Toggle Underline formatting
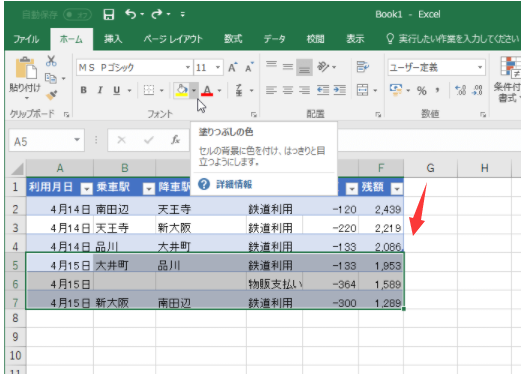This screenshot has width=524, height=374. [x=117, y=90]
